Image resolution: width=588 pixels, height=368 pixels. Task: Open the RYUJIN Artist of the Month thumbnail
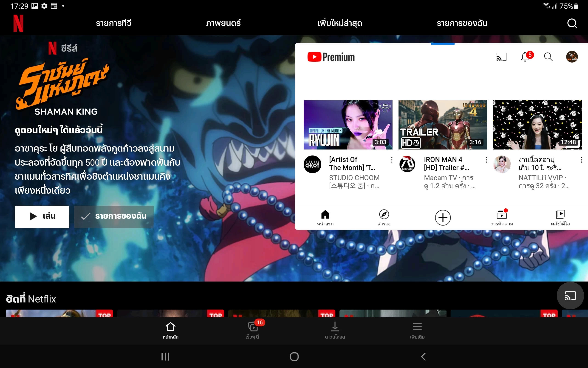348,125
